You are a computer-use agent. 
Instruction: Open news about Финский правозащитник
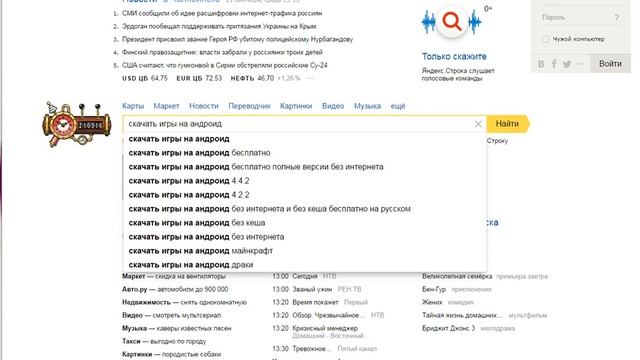[x=222, y=52]
